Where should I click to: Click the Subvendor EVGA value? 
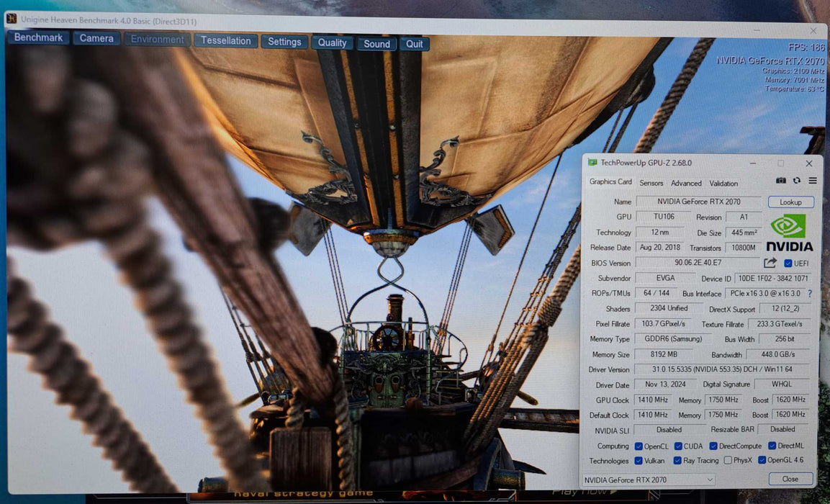tap(665, 278)
